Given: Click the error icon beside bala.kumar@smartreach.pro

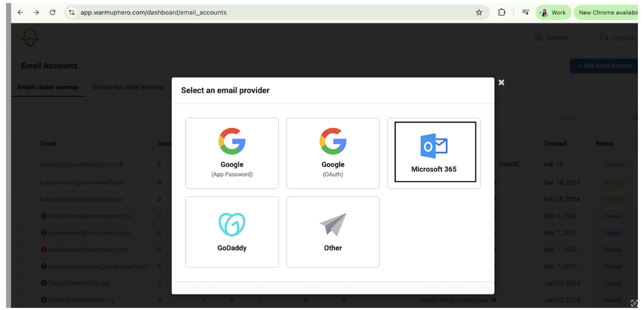Looking at the screenshot, I should [x=44, y=250].
